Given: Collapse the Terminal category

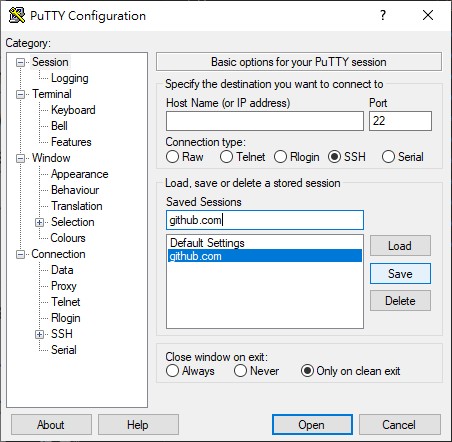Looking at the screenshot, I should click(20, 94).
